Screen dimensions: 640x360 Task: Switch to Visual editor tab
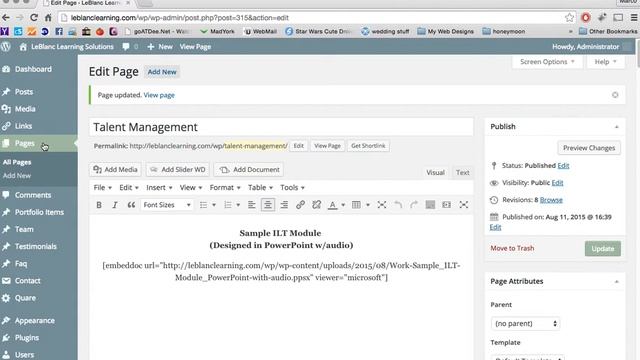pos(436,173)
